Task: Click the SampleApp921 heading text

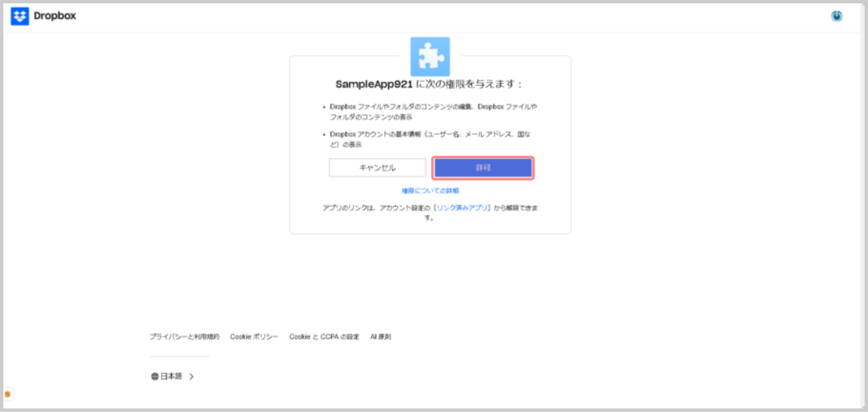Action: click(374, 85)
